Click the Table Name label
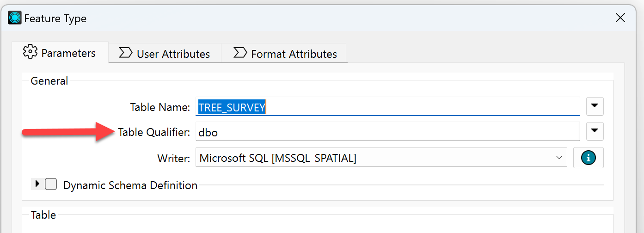The height and width of the screenshot is (233, 644). tap(160, 107)
